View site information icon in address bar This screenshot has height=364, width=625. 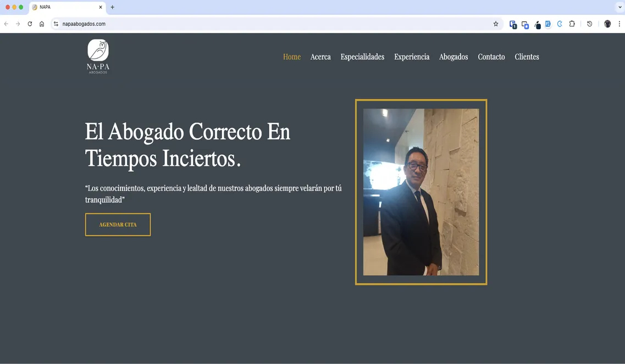point(56,24)
